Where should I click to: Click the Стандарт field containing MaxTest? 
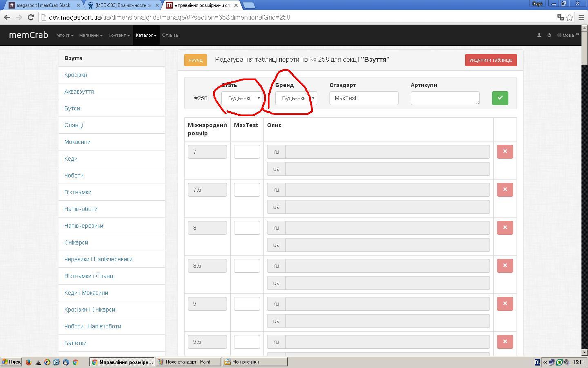[363, 98]
